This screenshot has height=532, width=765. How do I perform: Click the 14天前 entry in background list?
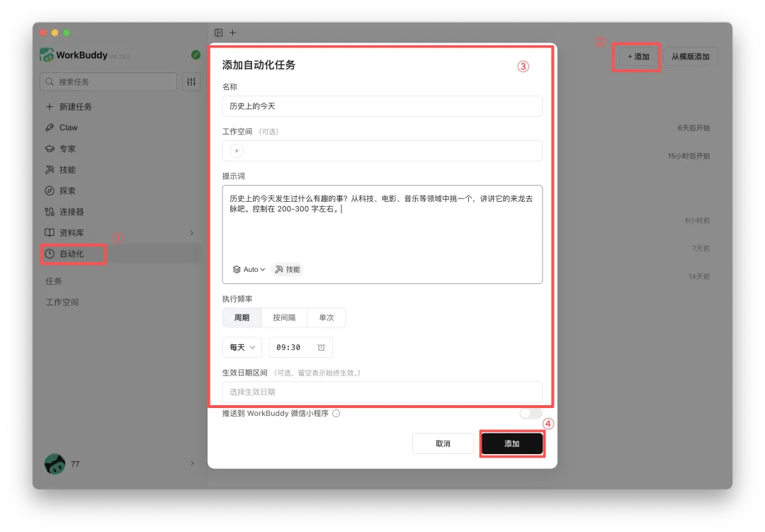click(x=699, y=277)
